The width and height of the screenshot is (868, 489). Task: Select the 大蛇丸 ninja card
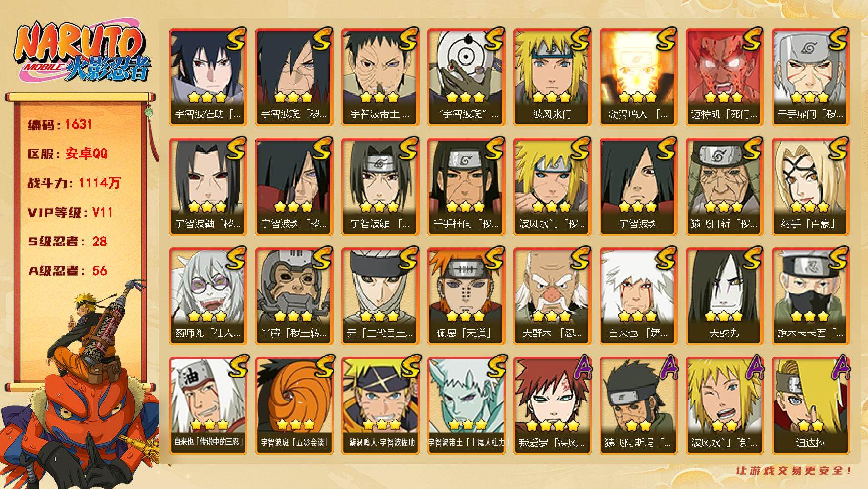pyautogui.click(x=724, y=296)
